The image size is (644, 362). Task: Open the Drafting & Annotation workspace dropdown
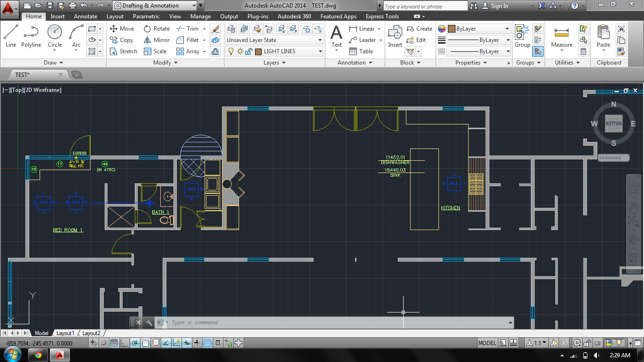[x=155, y=6]
